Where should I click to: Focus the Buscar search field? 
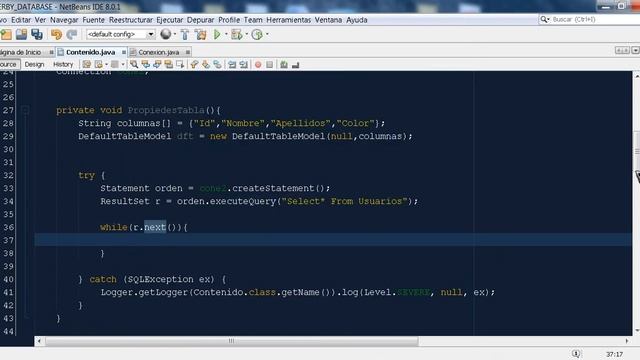(589, 19)
